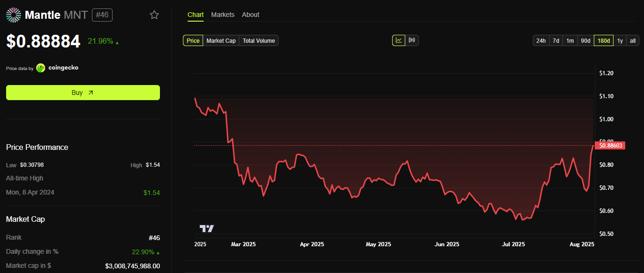
Task: Click the TradingView logo on chart
Action: tap(207, 228)
